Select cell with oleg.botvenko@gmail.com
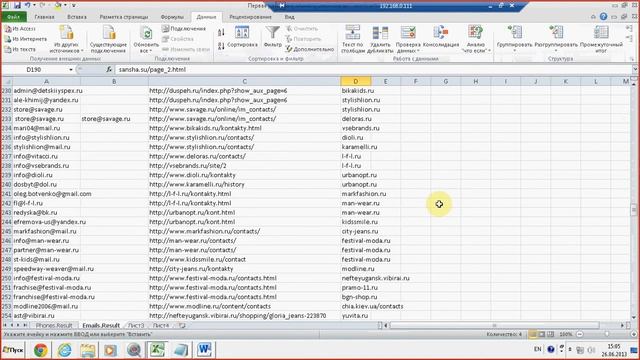Image resolution: width=640 pixels, height=360 pixels. pyautogui.click(x=47, y=194)
